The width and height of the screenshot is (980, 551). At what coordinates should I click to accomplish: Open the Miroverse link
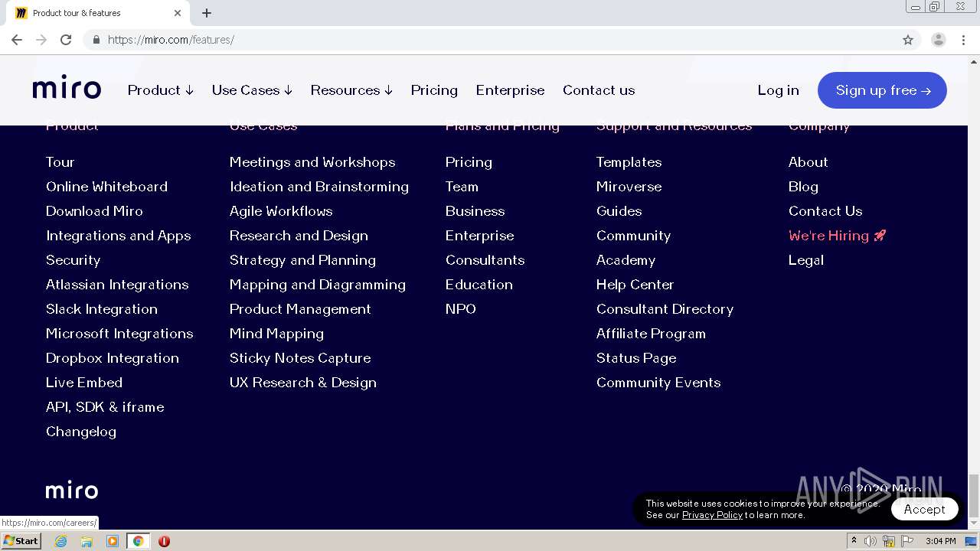(629, 187)
